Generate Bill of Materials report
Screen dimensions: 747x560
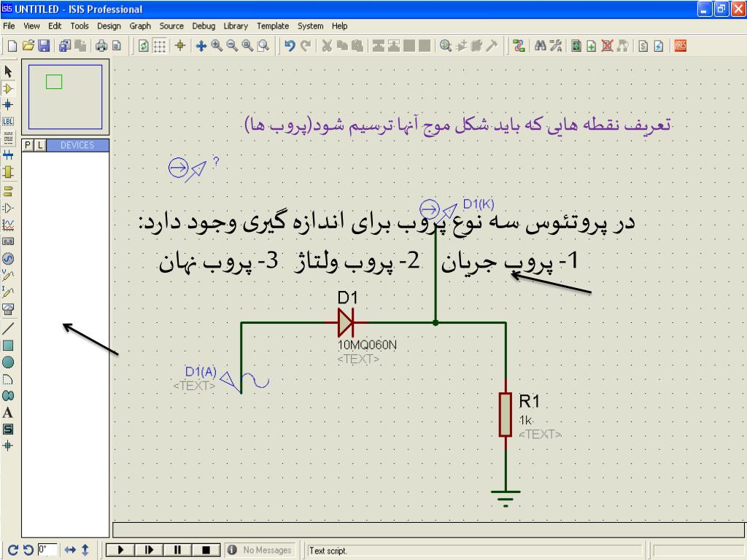point(643,46)
